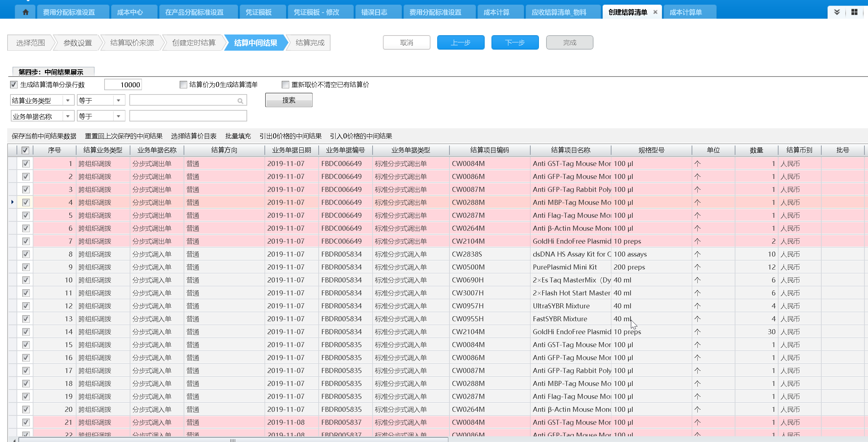
Task: Switch to the 成本中心 tab
Action: click(x=134, y=12)
